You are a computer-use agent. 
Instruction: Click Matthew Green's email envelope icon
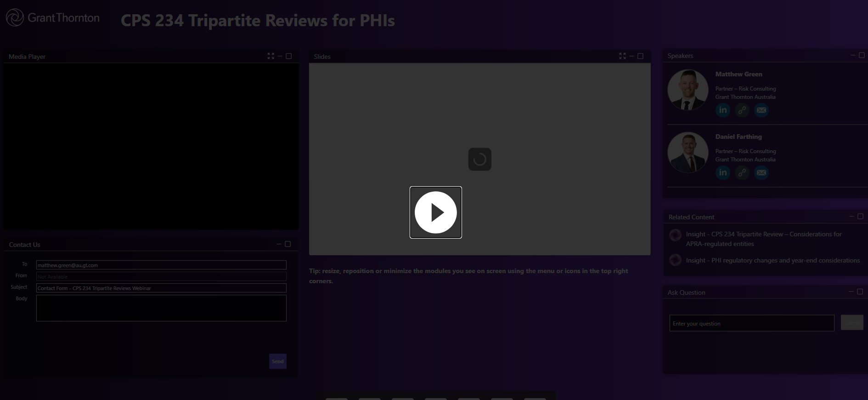click(761, 110)
